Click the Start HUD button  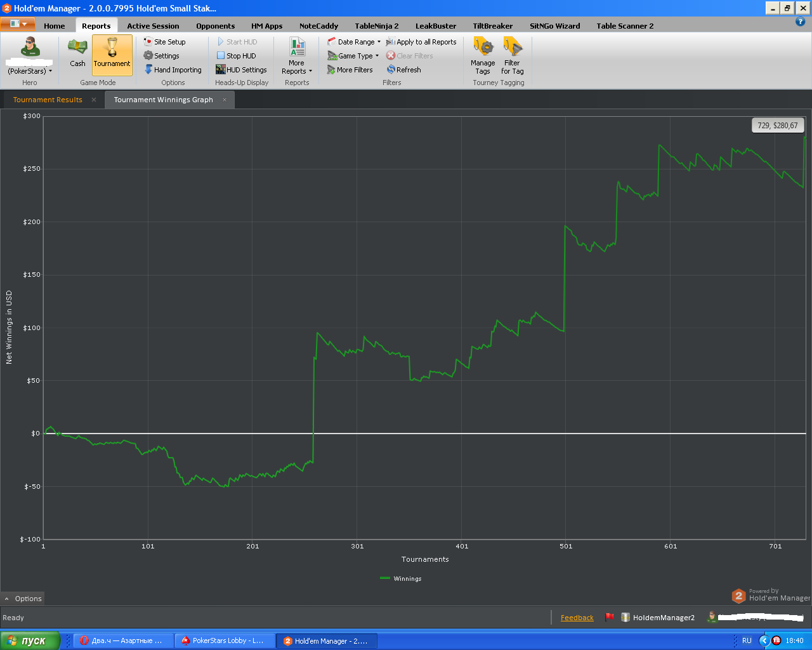point(237,42)
